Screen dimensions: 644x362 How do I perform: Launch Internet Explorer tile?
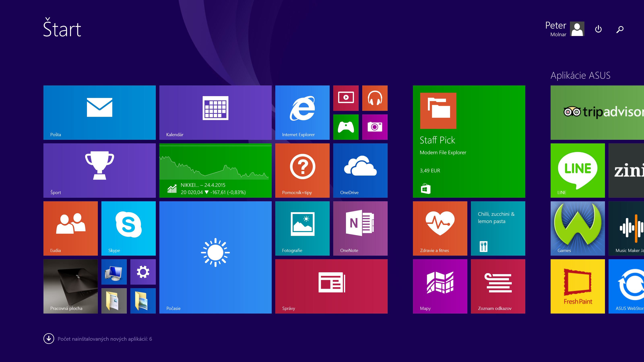pyautogui.click(x=302, y=112)
